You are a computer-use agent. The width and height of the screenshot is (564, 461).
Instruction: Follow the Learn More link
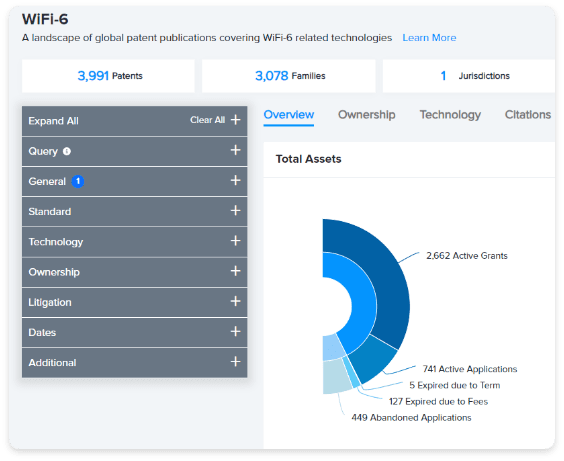pyautogui.click(x=429, y=38)
